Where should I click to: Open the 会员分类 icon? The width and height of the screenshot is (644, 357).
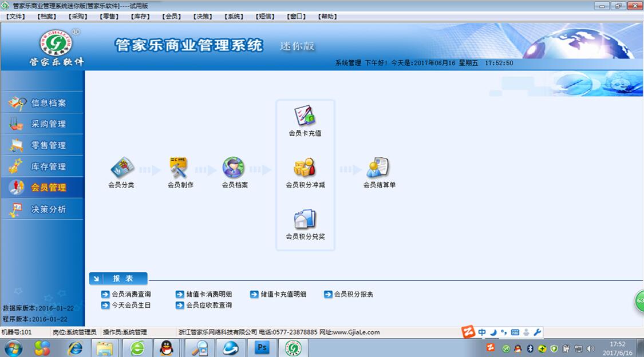[x=121, y=172]
